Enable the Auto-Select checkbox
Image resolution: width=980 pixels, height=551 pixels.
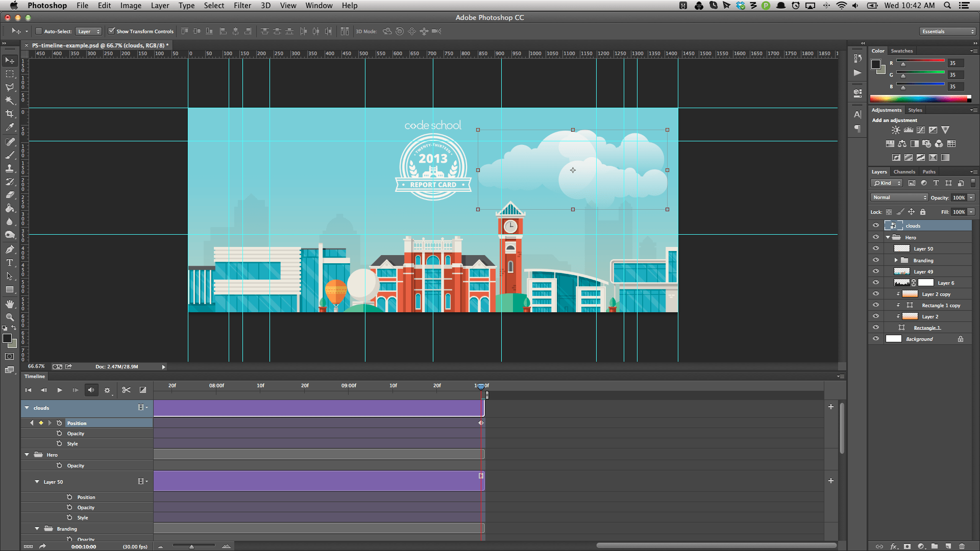click(39, 32)
